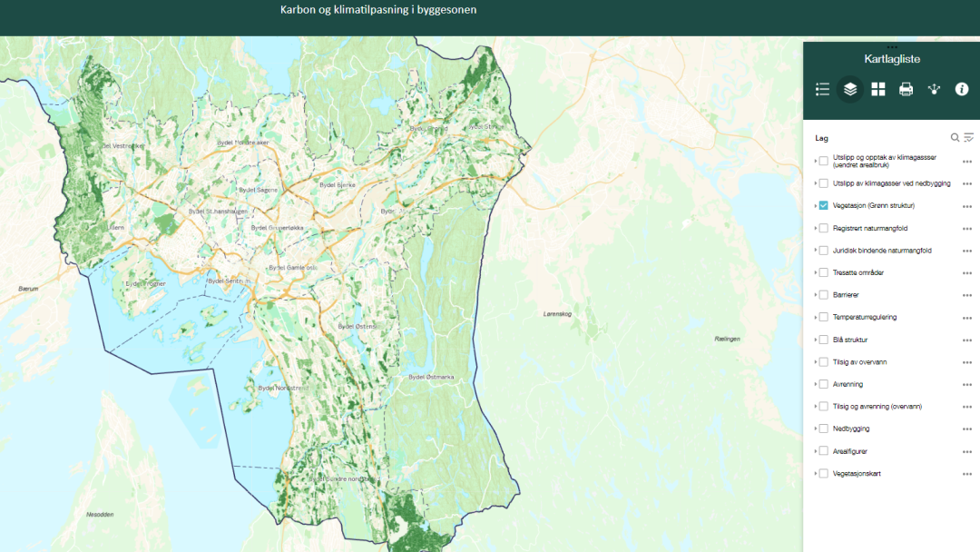This screenshot has height=552, width=980.
Task: Open the basemap gallery grid icon
Action: click(878, 89)
